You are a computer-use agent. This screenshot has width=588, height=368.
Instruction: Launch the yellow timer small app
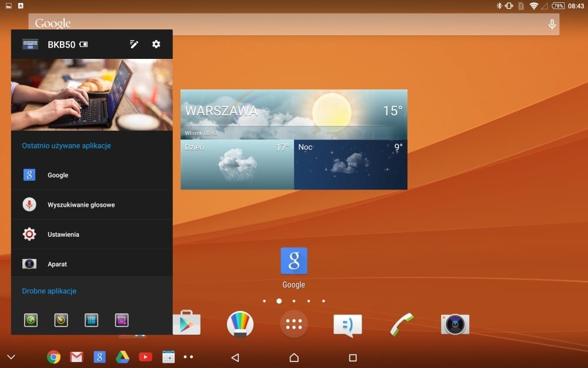click(61, 320)
